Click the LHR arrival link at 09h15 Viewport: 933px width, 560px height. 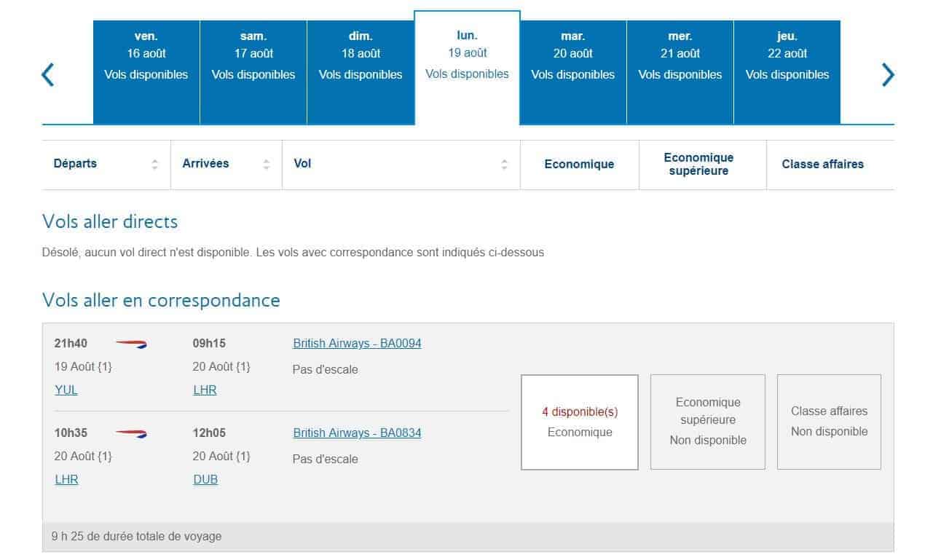point(205,390)
